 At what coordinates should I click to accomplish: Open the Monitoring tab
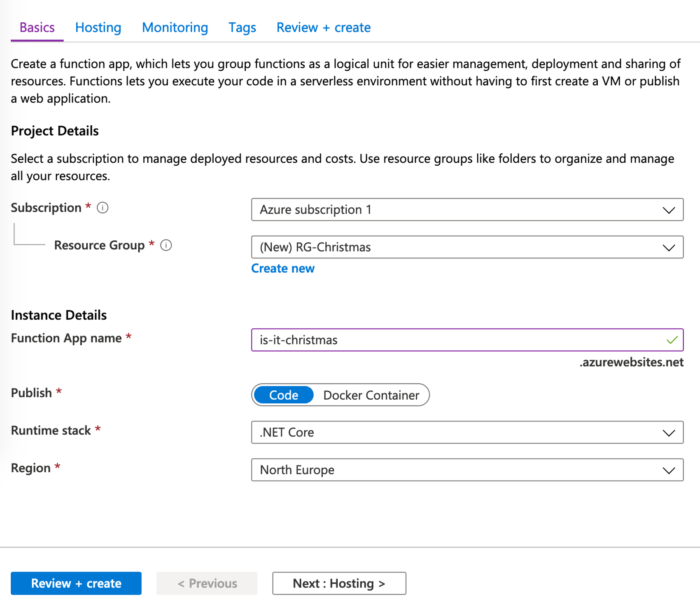point(175,28)
